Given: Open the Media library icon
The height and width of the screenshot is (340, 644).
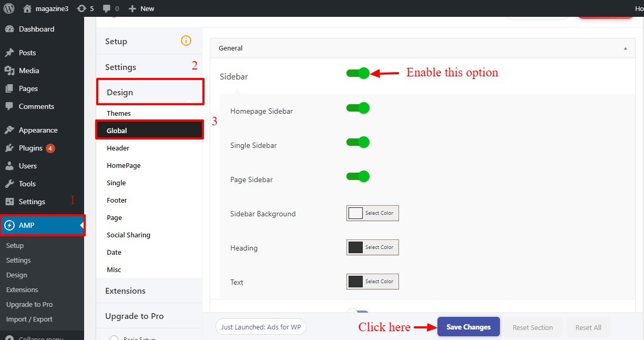Looking at the screenshot, I should (11, 71).
